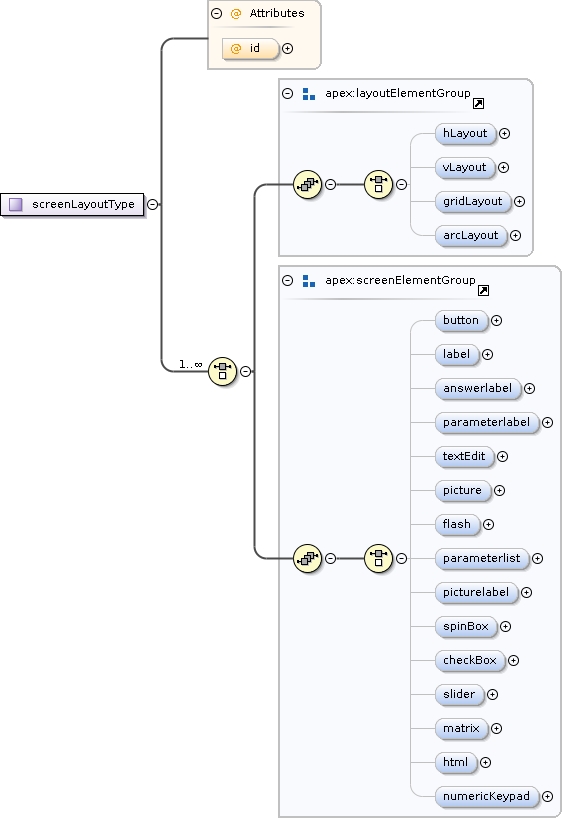The image size is (563, 819).
Task: Collapse screenElementGroup reference node
Action: tap(331, 558)
